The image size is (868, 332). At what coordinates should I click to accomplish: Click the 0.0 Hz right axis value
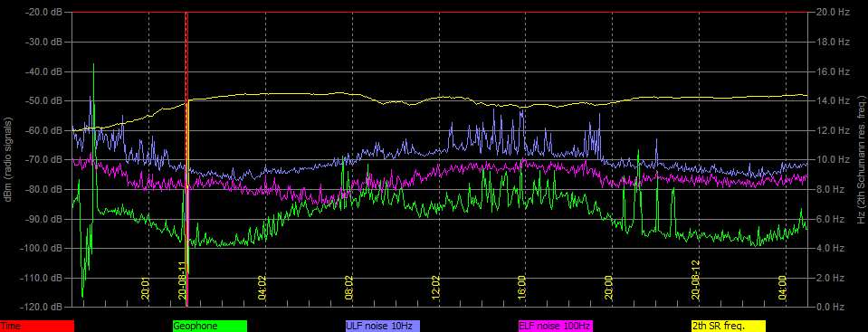[830, 307]
